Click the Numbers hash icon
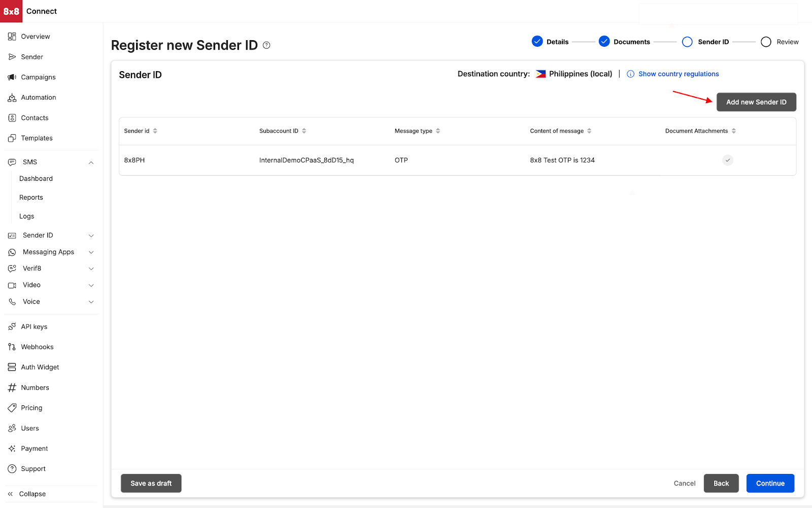This screenshot has height=508, width=812. 12,388
